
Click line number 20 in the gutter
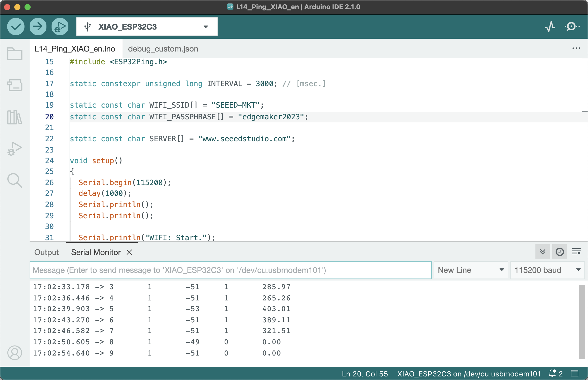pos(50,117)
